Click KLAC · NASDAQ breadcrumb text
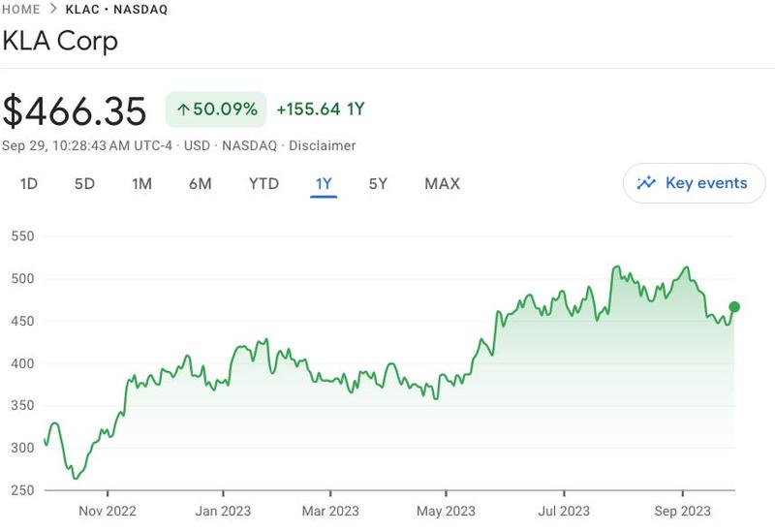The image size is (775, 532). [116, 10]
